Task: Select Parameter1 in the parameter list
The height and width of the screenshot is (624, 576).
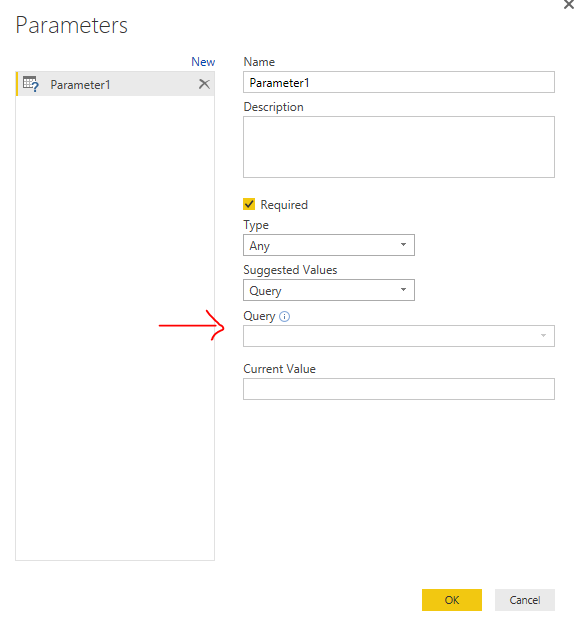Action: coord(115,84)
